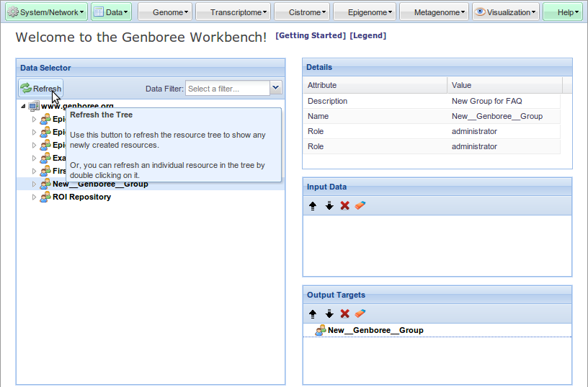Click the eraser clear icon in Output Targets
Viewport: 588px width, 387px height.
click(x=361, y=314)
